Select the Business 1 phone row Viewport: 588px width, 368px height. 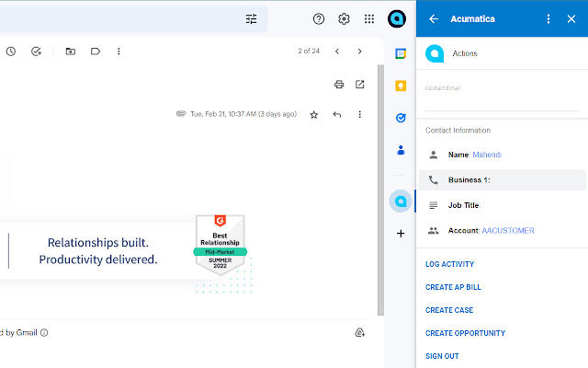[502, 180]
